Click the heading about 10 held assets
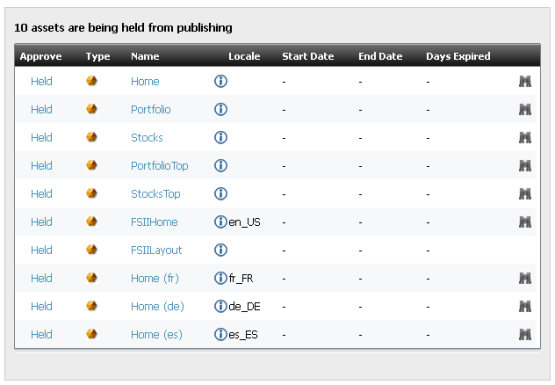Screen dimensions: 555x385 pyautogui.click(x=123, y=28)
